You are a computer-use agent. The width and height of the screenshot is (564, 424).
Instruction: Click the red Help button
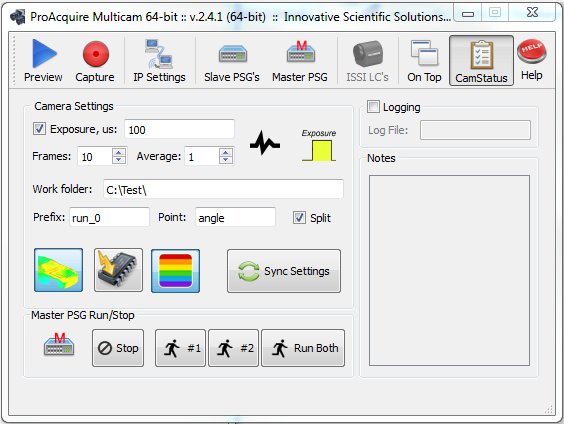(x=532, y=60)
